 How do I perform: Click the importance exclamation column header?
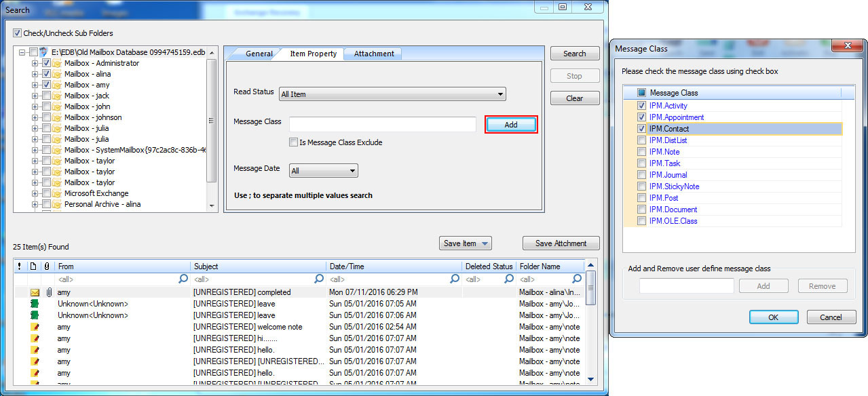pyautogui.click(x=19, y=266)
